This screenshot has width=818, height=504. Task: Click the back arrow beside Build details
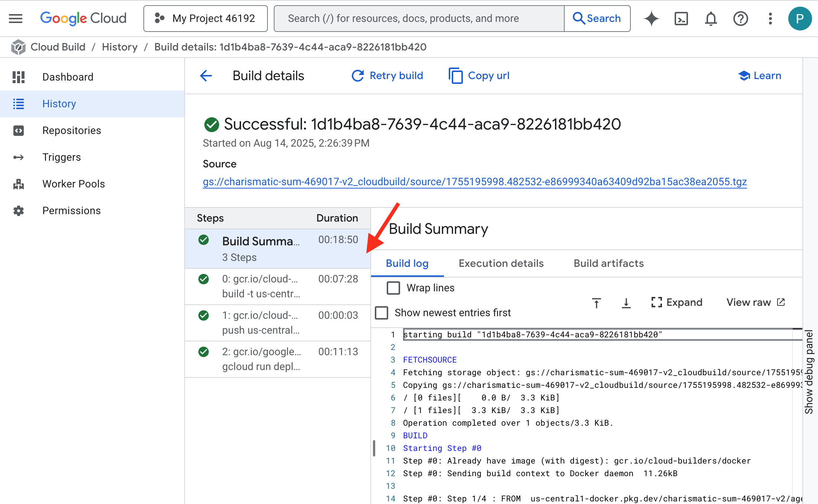(x=206, y=76)
